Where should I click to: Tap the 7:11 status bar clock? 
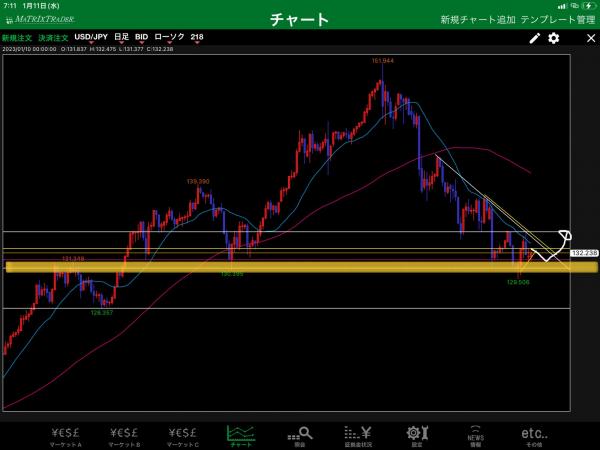(x=10, y=6)
